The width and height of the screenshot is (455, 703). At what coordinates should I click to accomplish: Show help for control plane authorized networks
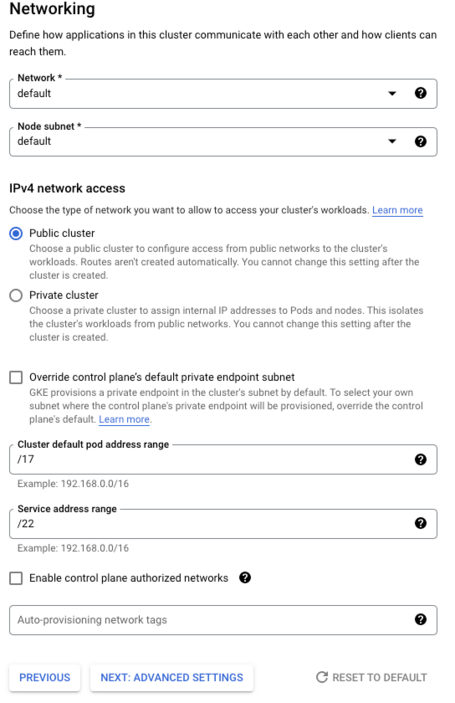point(245,577)
